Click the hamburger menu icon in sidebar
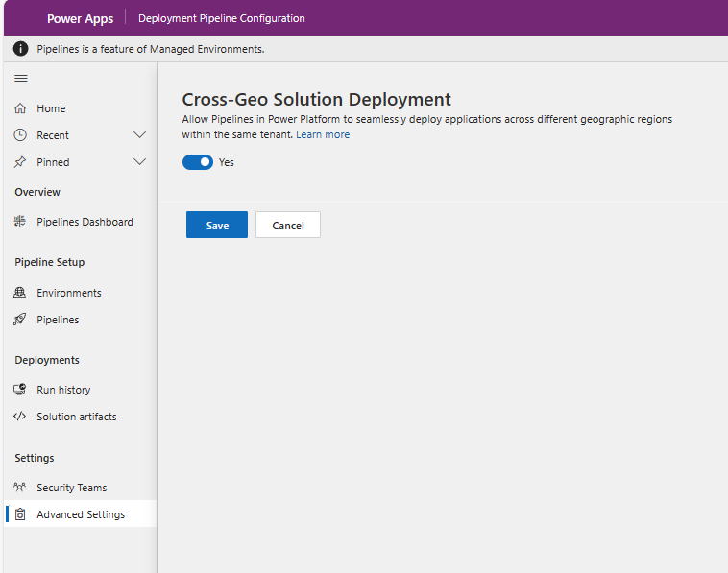The image size is (728, 573). point(21,79)
